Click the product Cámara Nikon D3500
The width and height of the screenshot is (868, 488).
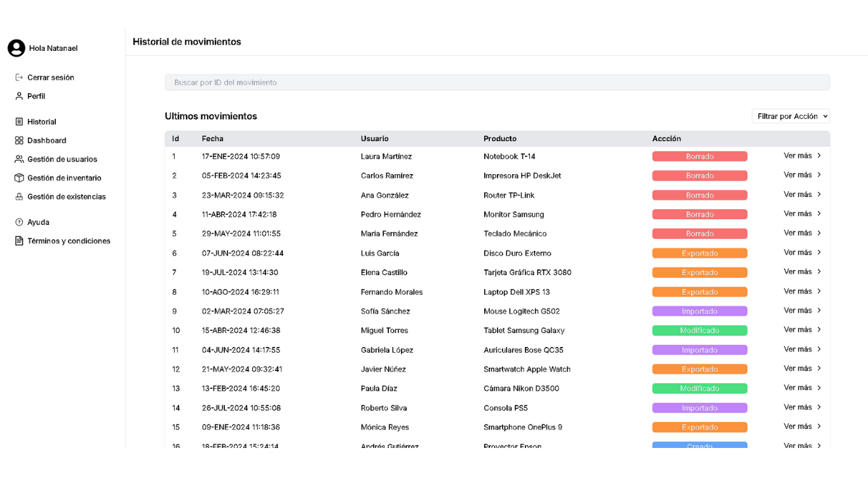[x=522, y=388]
